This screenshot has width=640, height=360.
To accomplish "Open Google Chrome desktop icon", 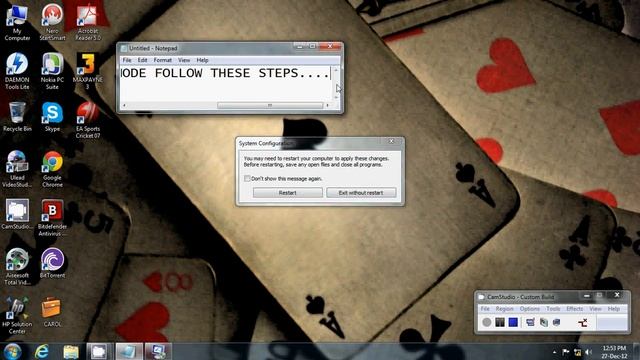I will coord(52,169).
